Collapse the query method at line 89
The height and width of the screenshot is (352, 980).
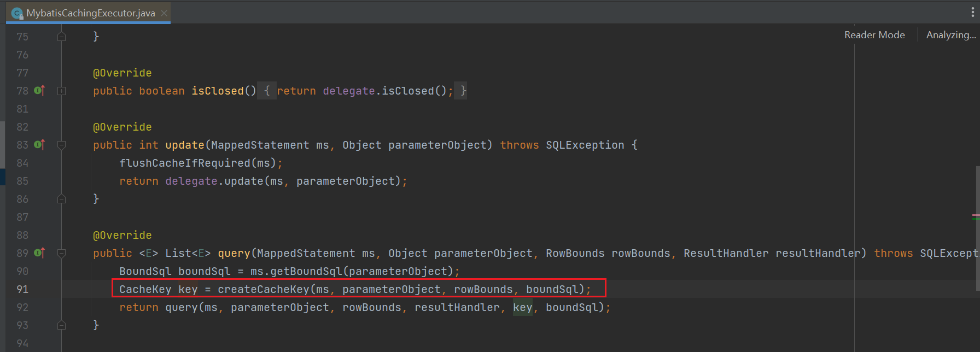61,253
